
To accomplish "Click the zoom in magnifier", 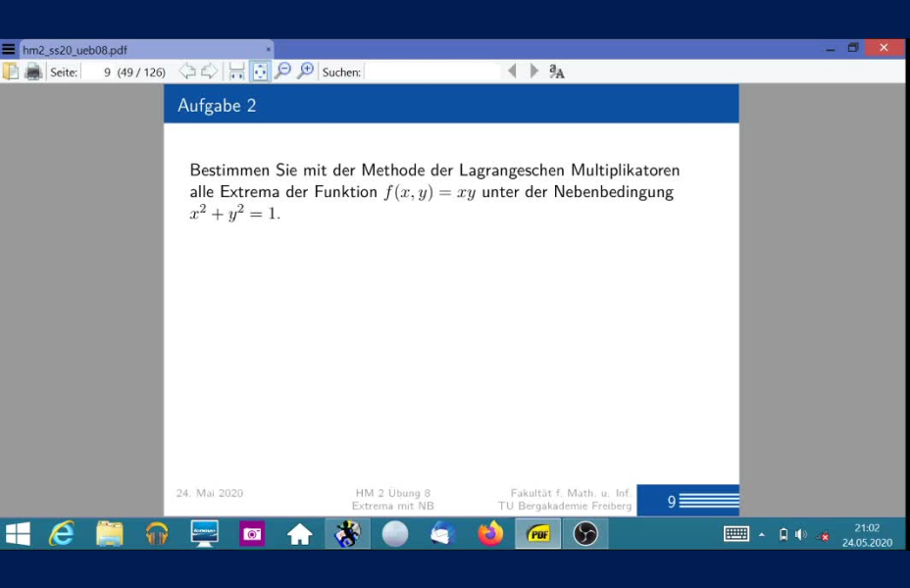I will pos(305,72).
